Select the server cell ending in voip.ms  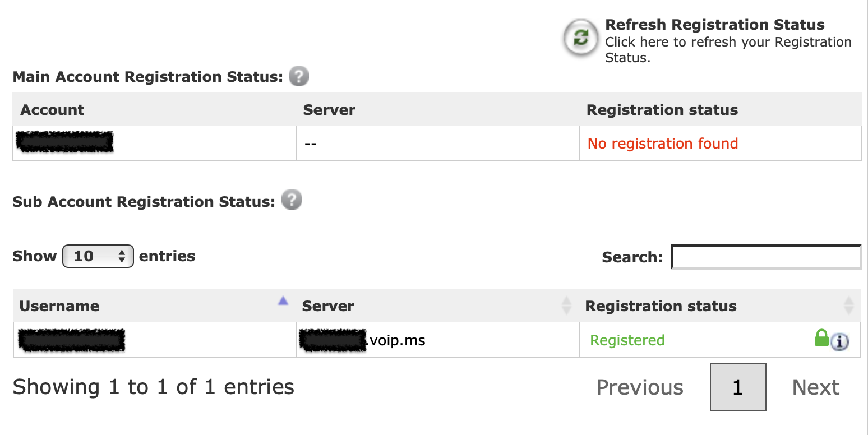[362, 340]
